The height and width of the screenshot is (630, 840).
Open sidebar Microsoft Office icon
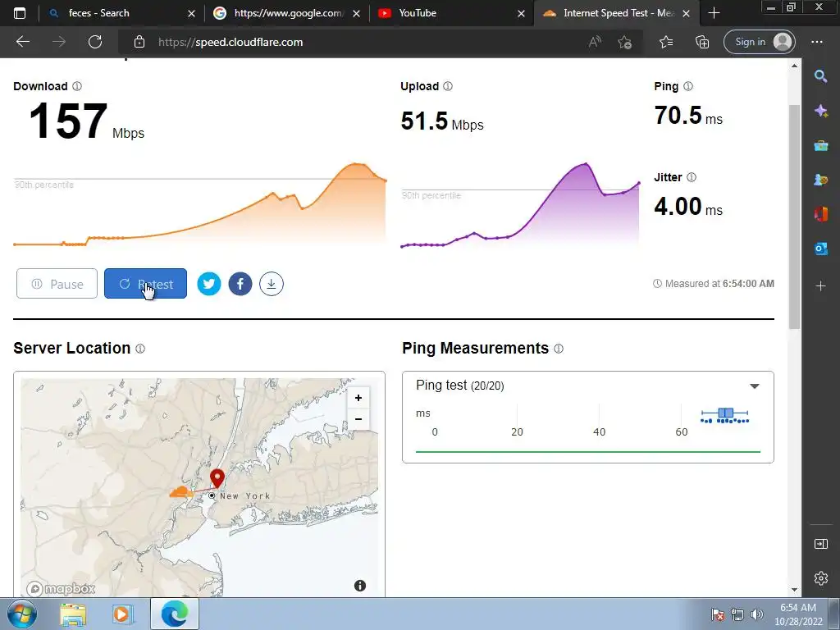coord(820,214)
